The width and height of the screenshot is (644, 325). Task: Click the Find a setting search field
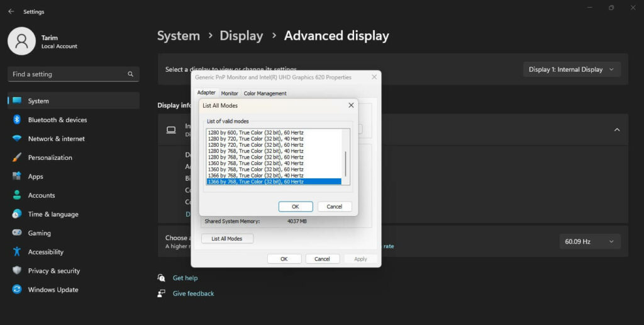74,74
